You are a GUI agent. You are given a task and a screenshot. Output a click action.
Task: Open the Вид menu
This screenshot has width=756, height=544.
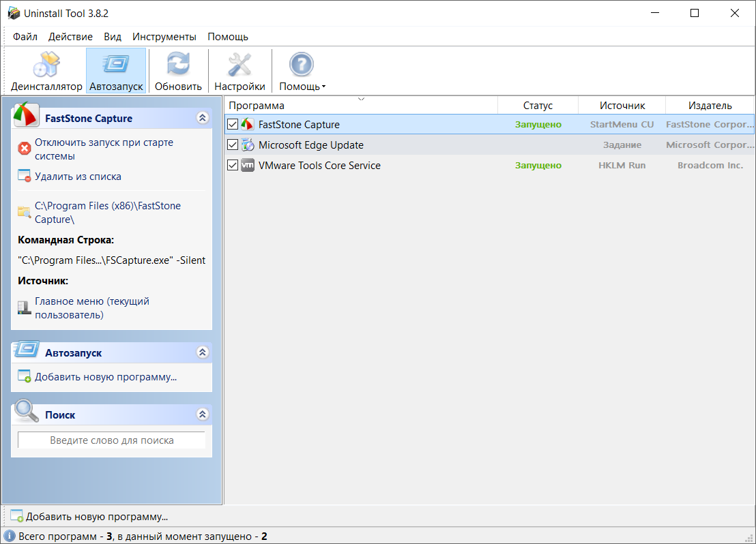(113, 37)
